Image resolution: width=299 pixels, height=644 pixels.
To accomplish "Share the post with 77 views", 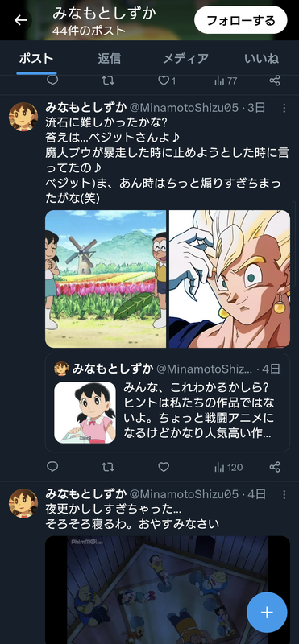I will [275, 80].
